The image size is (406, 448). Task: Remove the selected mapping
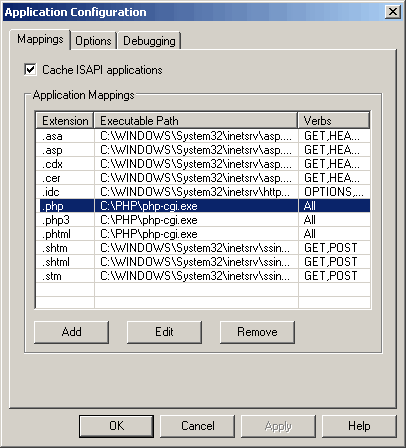click(x=257, y=332)
